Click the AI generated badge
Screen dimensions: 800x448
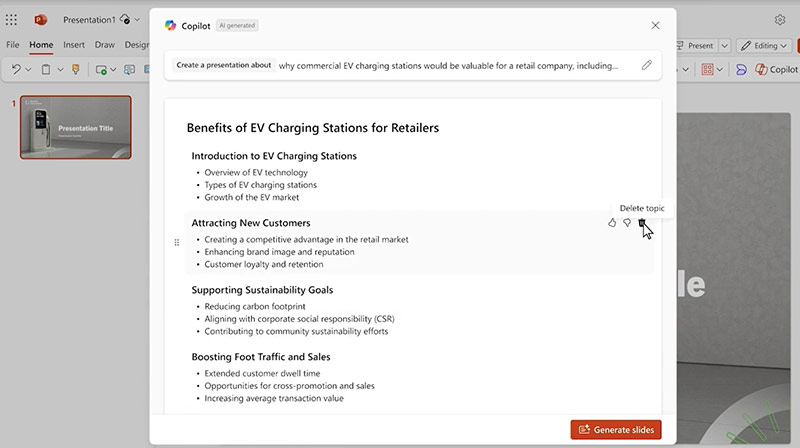(237, 26)
